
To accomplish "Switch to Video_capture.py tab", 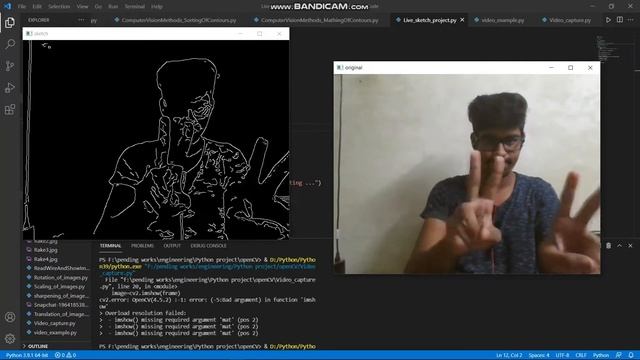I will click(567, 20).
